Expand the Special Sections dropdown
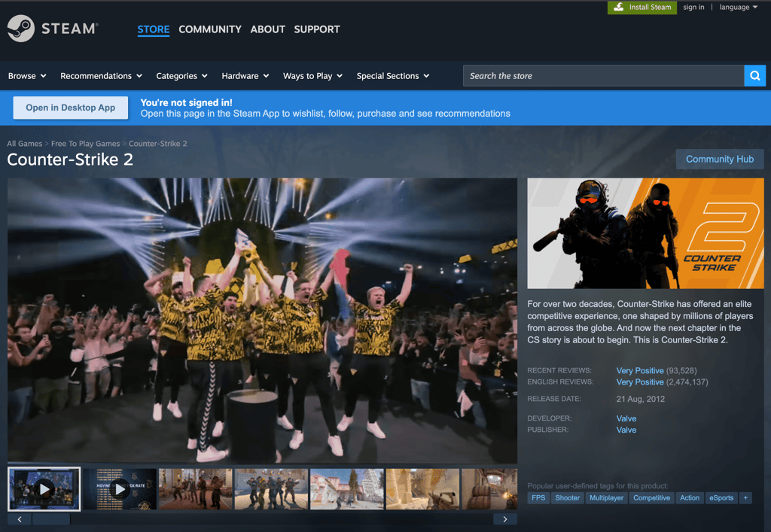 coord(393,76)
